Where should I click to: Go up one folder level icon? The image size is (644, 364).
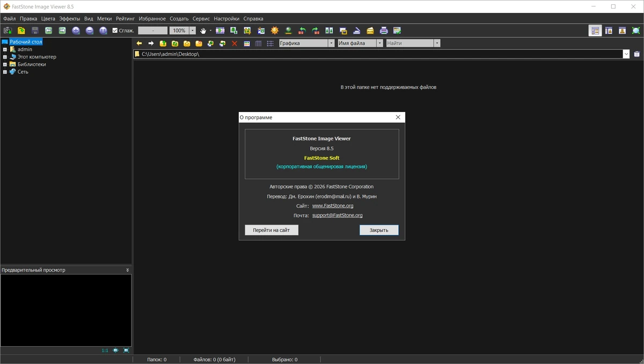[163, 43]
